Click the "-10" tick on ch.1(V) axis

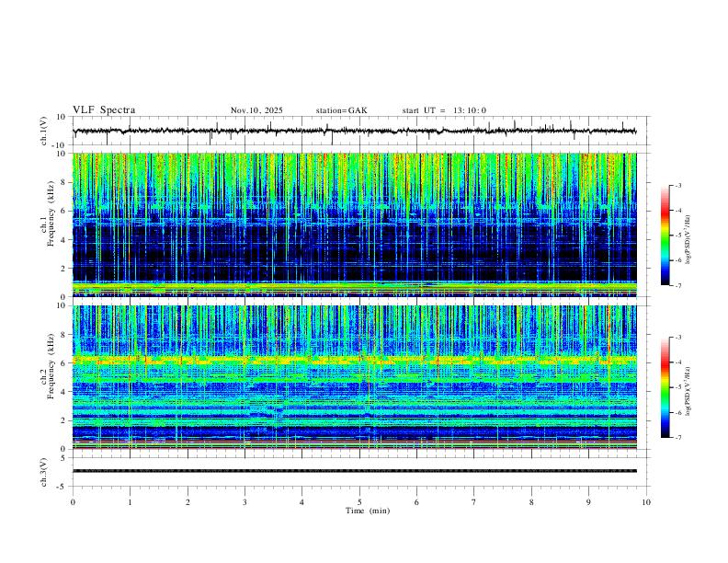click(60, 145)
